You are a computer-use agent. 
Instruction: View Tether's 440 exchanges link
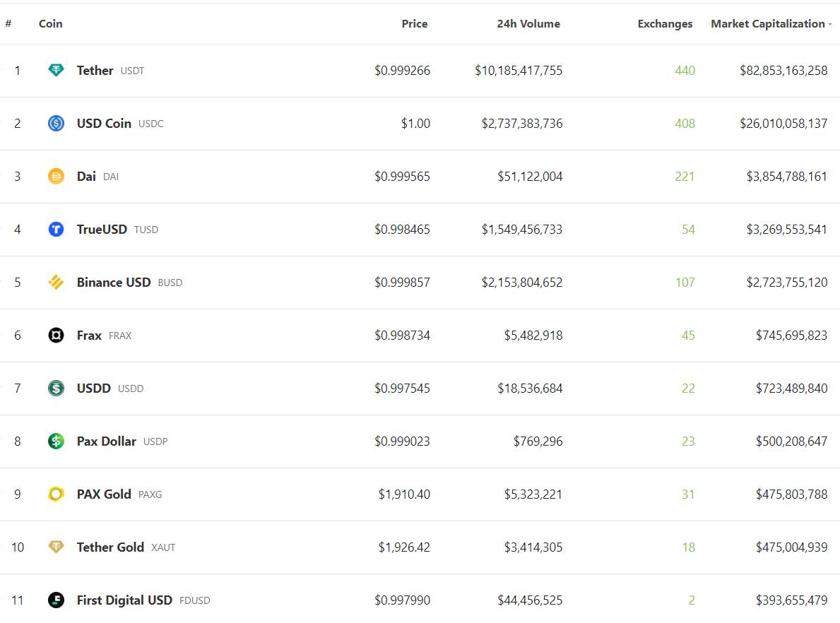685,70
